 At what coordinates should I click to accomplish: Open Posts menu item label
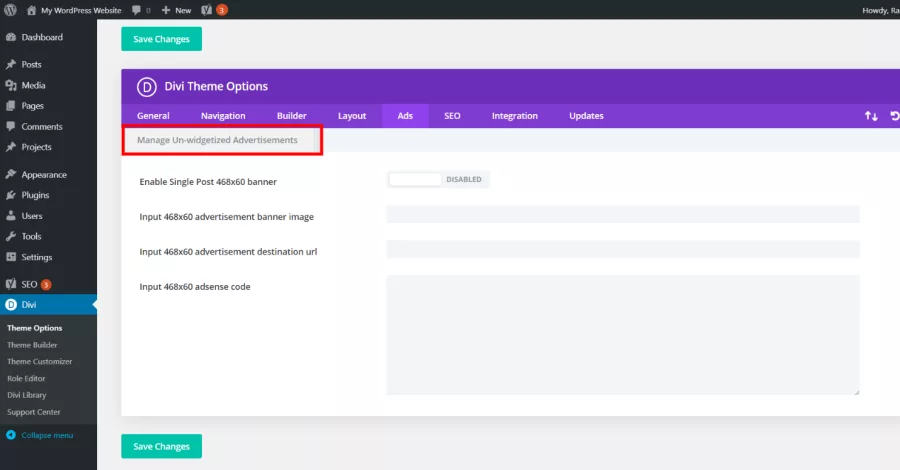pos(32,64)
